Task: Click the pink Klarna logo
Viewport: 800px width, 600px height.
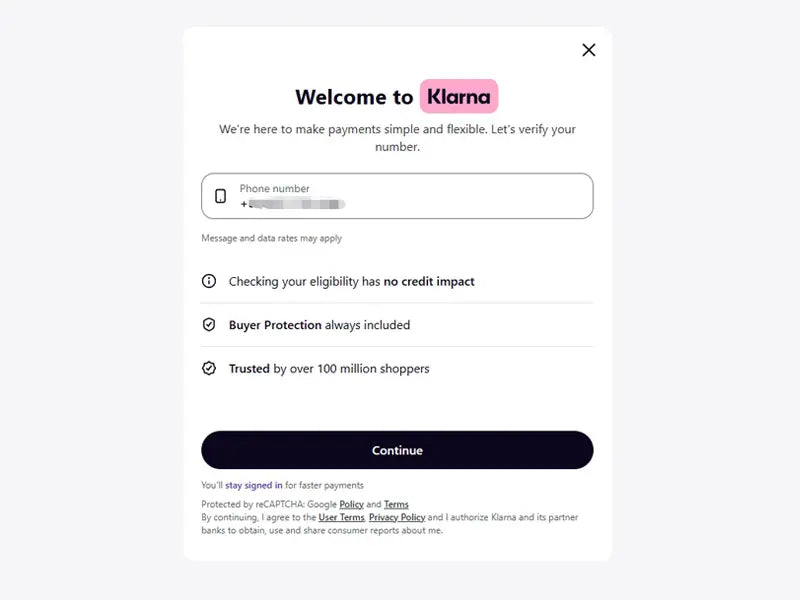Action: [459, 96]
